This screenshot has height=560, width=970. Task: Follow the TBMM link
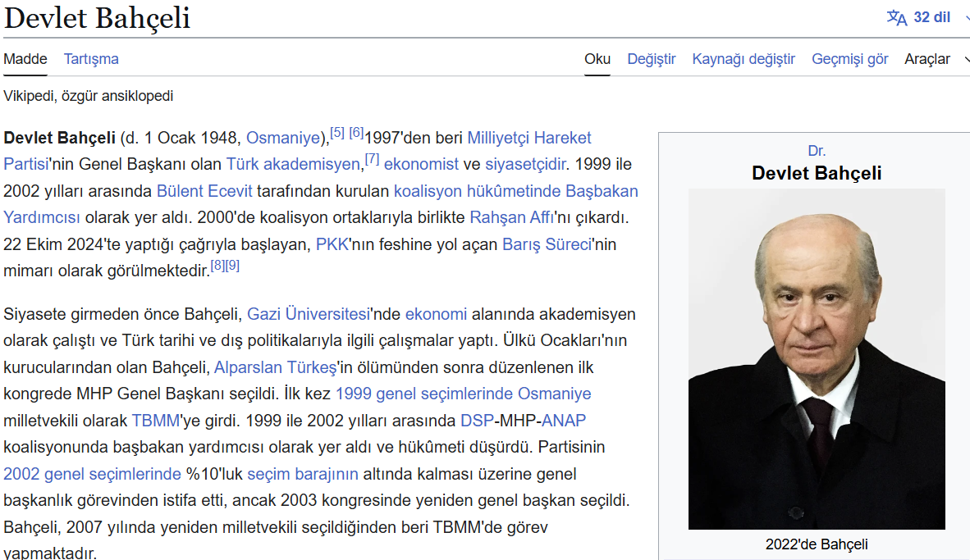tap(155, 421)
